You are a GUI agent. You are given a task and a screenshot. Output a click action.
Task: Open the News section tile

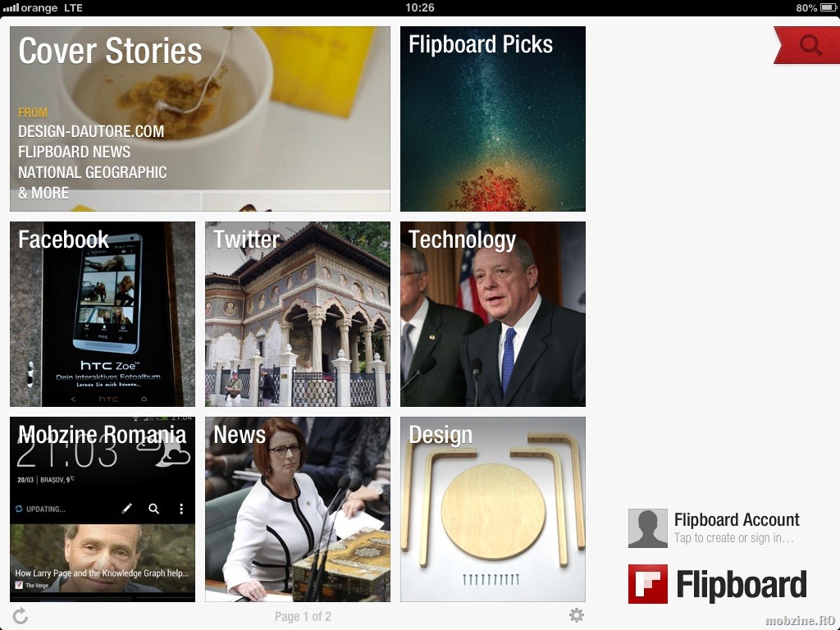click(x=297, y=509)
